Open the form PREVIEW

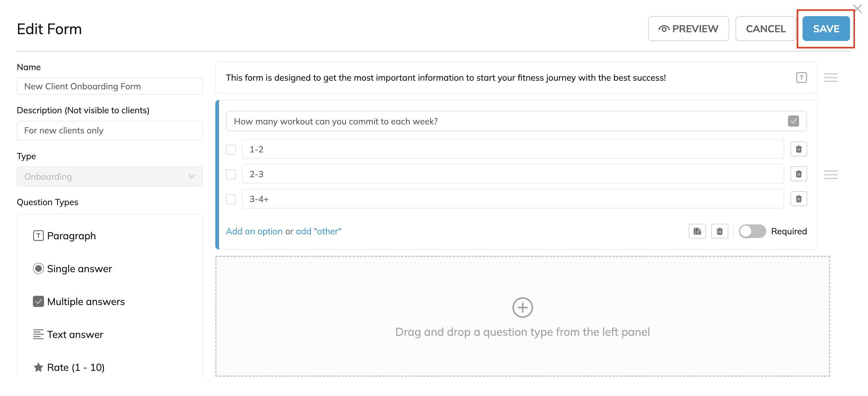coord(688,29)
